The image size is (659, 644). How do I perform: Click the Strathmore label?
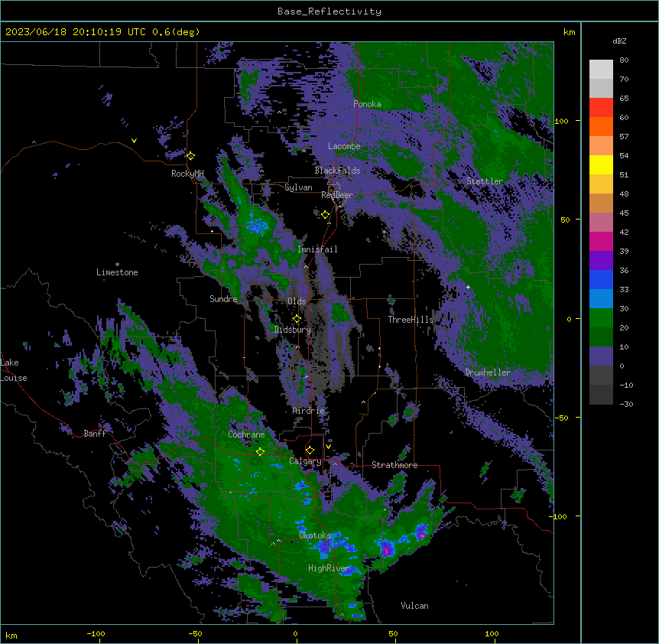click(394, 465)
